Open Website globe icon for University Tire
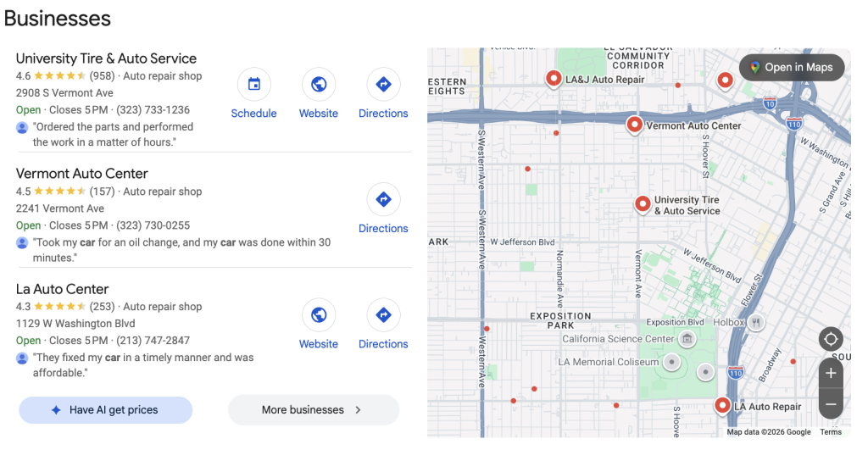Image resolution: width=868 pixels, height=450 pixels. [319, 84]
